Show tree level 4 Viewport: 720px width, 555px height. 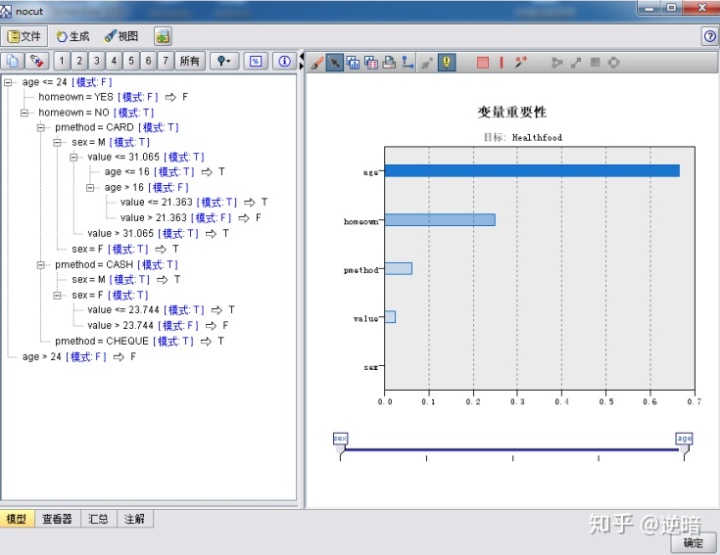tap(114, 61)
